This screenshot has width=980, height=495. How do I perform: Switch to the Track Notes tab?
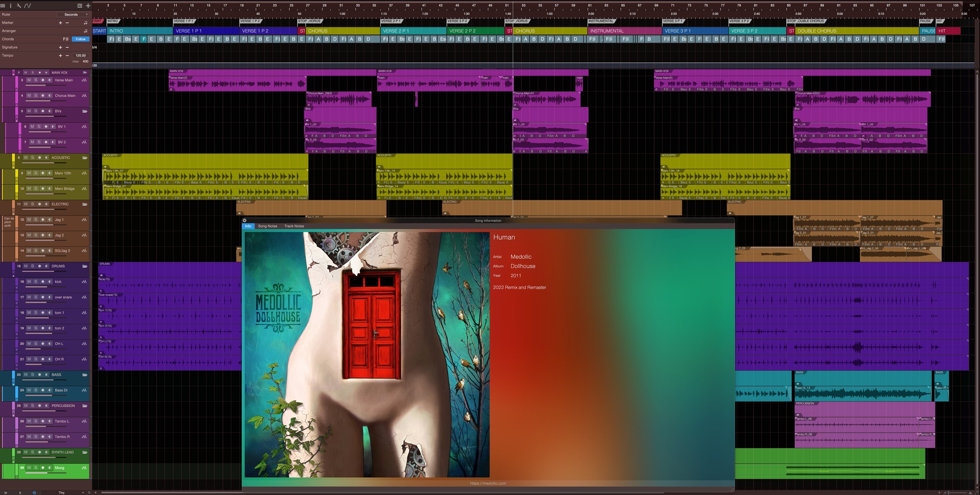294,226
